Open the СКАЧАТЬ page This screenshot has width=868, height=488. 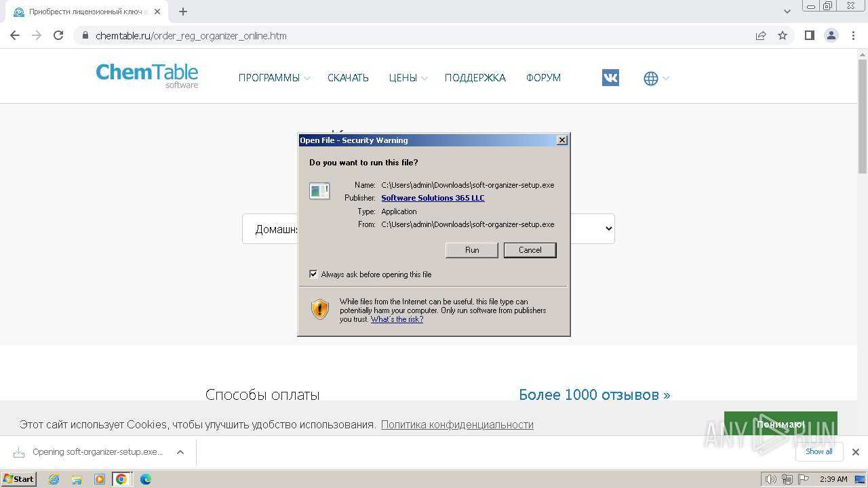point(348,78)
